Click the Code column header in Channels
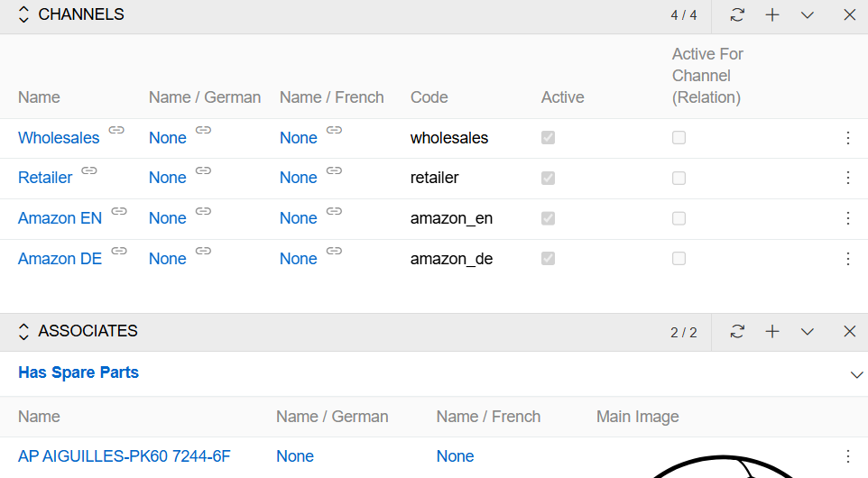Image resolution: width=868 pixels, height=478 pixels. click(429, 97)
